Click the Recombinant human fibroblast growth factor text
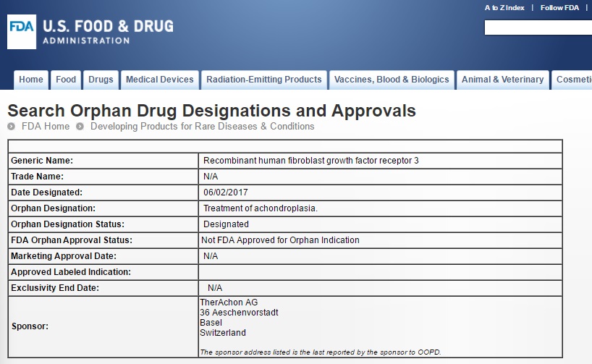 311,161
